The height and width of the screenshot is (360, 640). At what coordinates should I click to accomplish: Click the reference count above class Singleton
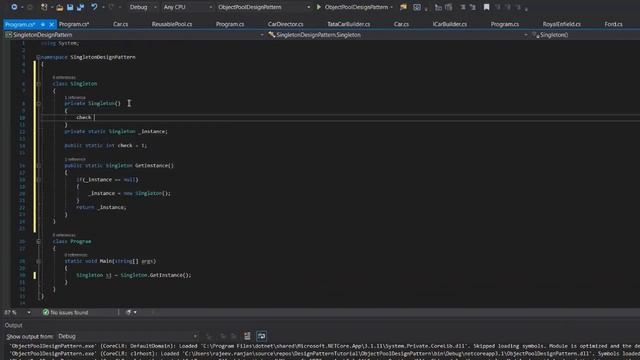pos(64,78)
